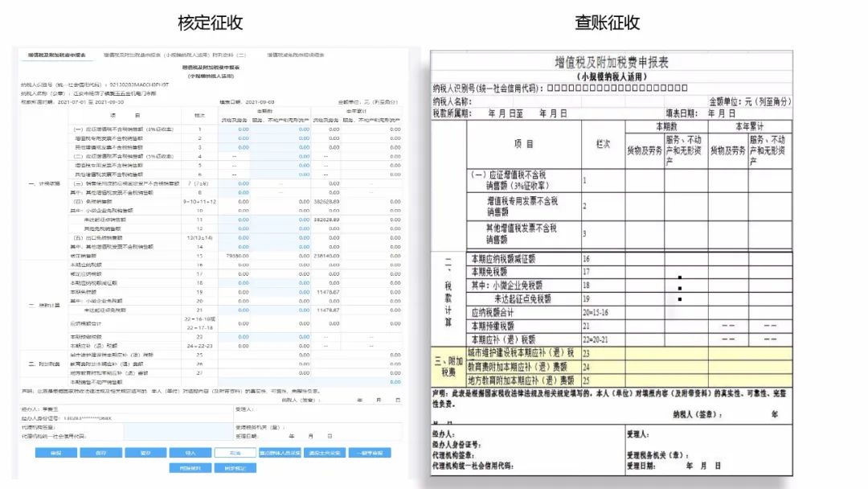The height and width of the screenshot is (489, 868).
Task: Click left form title 增值税及附加税费申报表
Action: coord(211,68)
